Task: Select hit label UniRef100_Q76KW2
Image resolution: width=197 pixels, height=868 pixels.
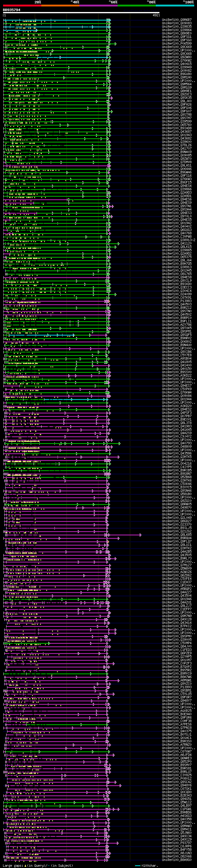Action: (x=177, y=60)
